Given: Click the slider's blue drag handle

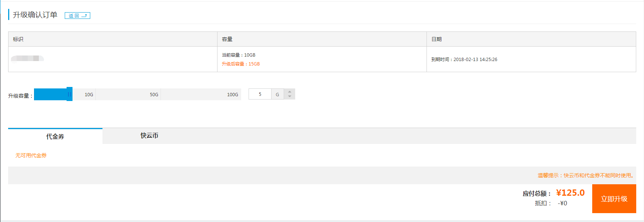Looking at the screenshot, I should pos(69,94).
